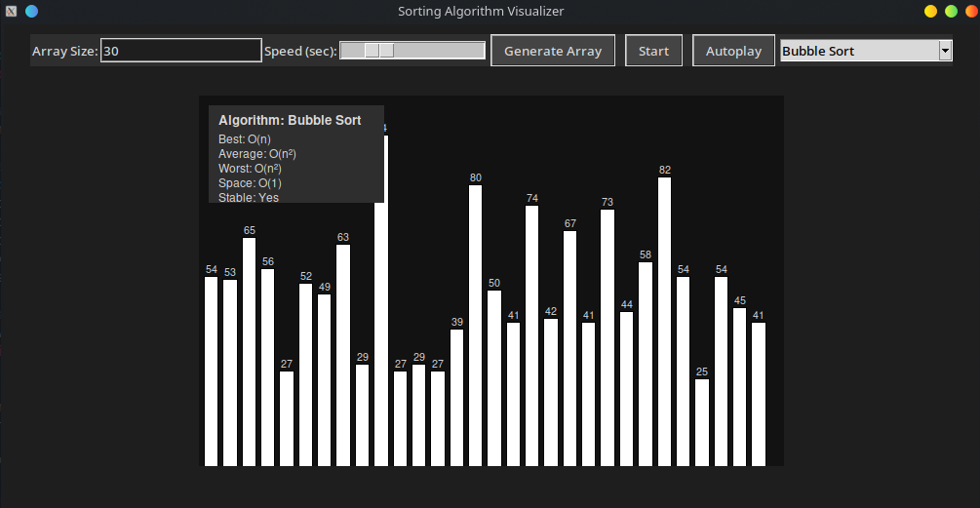Click the Array Size input field
This screenshot has width=980, height=508.
(x=180, y=51)
